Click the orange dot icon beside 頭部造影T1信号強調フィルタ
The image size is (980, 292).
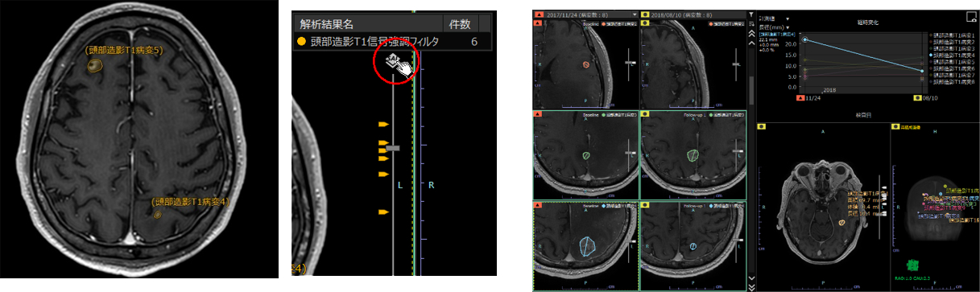(x=302, y=42)
